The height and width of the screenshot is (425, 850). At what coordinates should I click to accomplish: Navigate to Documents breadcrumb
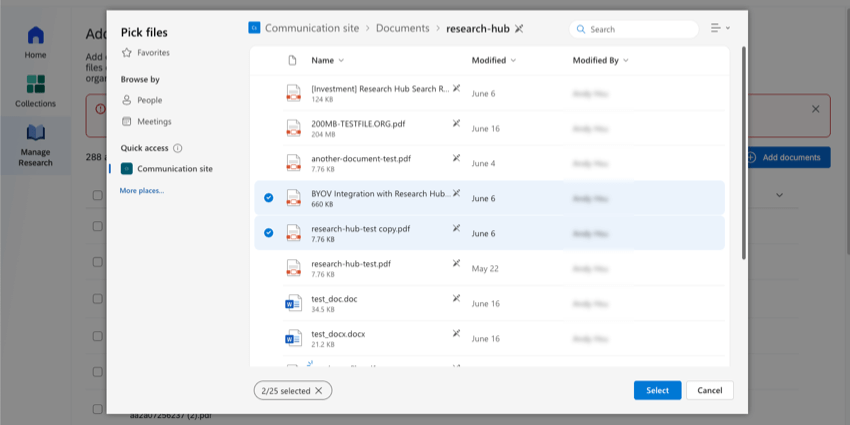pyautogui.click(x=402, y=29)
